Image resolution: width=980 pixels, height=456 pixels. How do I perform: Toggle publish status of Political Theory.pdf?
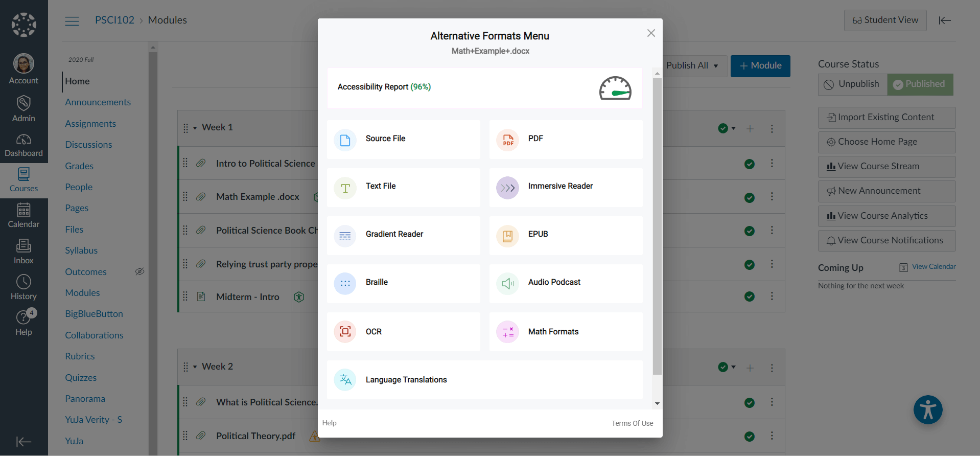tap(750, 437)
